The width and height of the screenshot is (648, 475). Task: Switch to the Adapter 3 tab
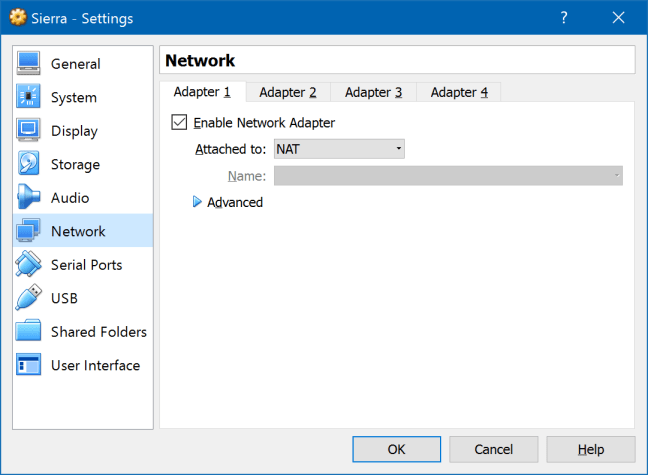pos(373,92)
